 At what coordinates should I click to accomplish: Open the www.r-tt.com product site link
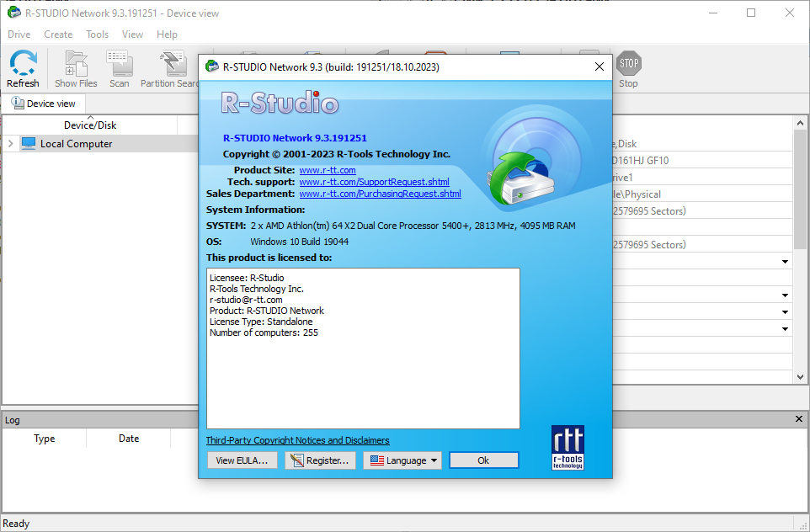pos(328,170)
